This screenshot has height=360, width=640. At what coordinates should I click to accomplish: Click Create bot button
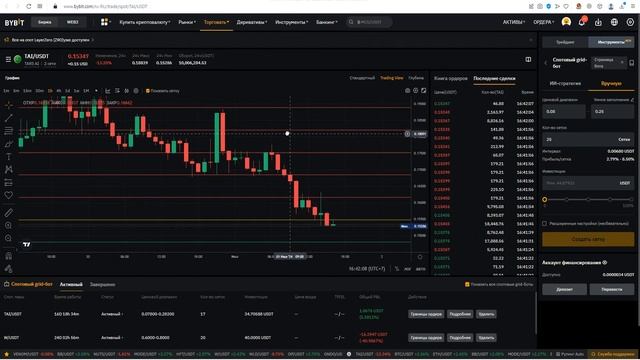[588, 239]
